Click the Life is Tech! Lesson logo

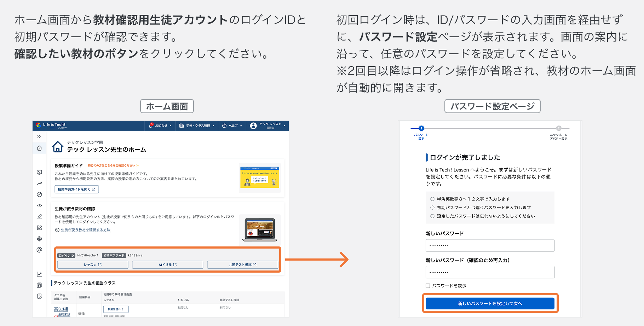point(51,126)
